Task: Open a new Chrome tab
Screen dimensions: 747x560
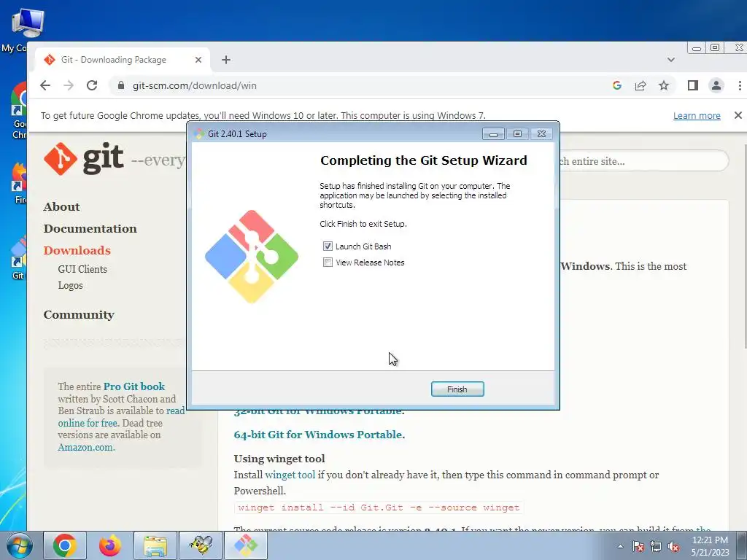Action: (x=226, y=60)
